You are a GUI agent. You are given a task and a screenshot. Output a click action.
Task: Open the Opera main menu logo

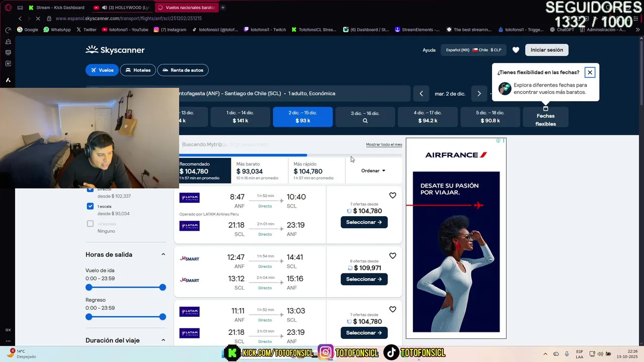click(x=8, y=8)
